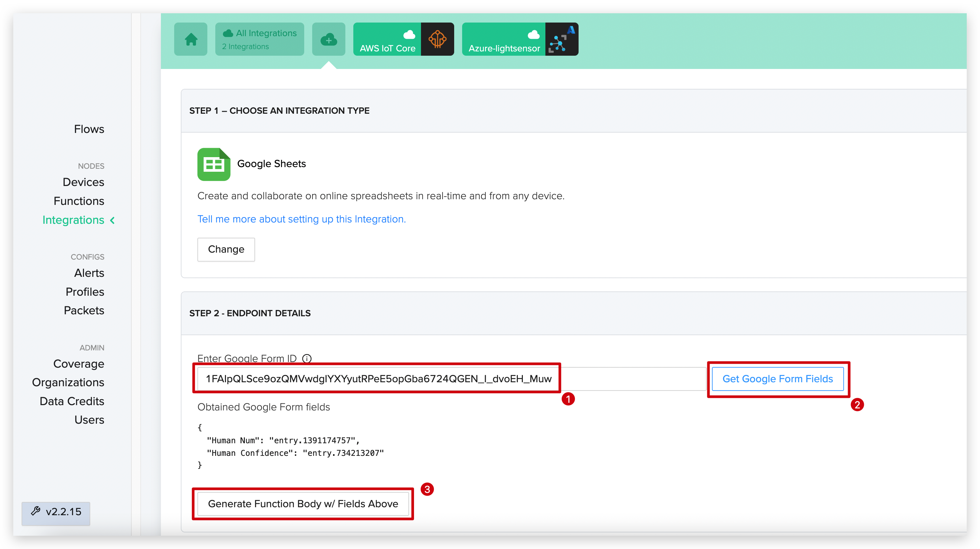Open Profiles in the sidebar
This screenshot has width=980, height=549.
85,292
